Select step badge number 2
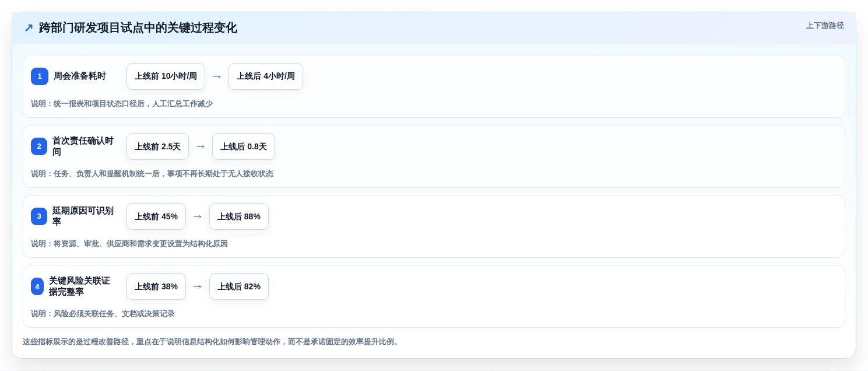 (39, 146)
